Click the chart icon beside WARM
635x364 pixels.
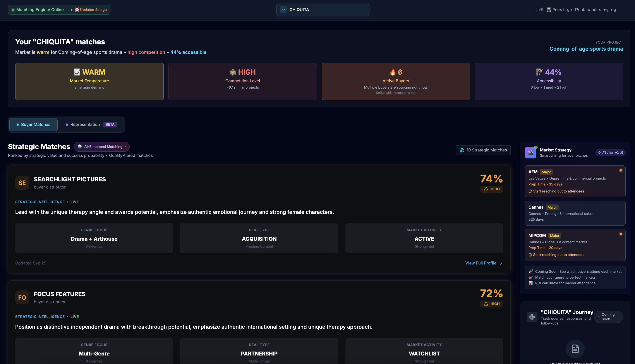coord(77,72)
